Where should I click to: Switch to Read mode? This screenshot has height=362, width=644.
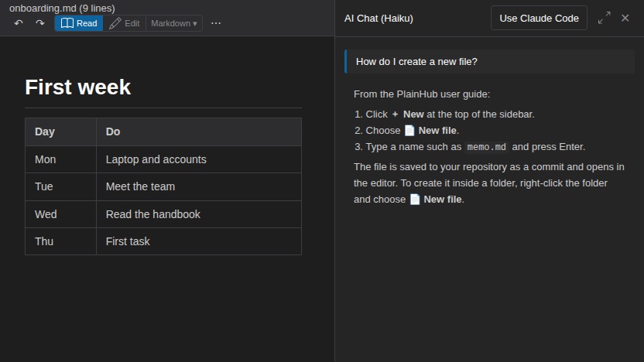[x=79, y=23]
